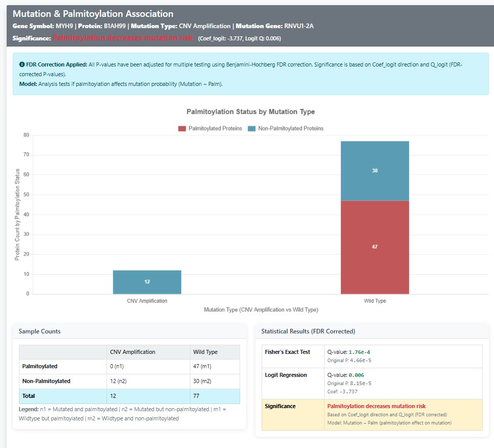494x448 pixels.
Task: Select the Total row in Sample Counts table
Action: click(x=129, y=396)
